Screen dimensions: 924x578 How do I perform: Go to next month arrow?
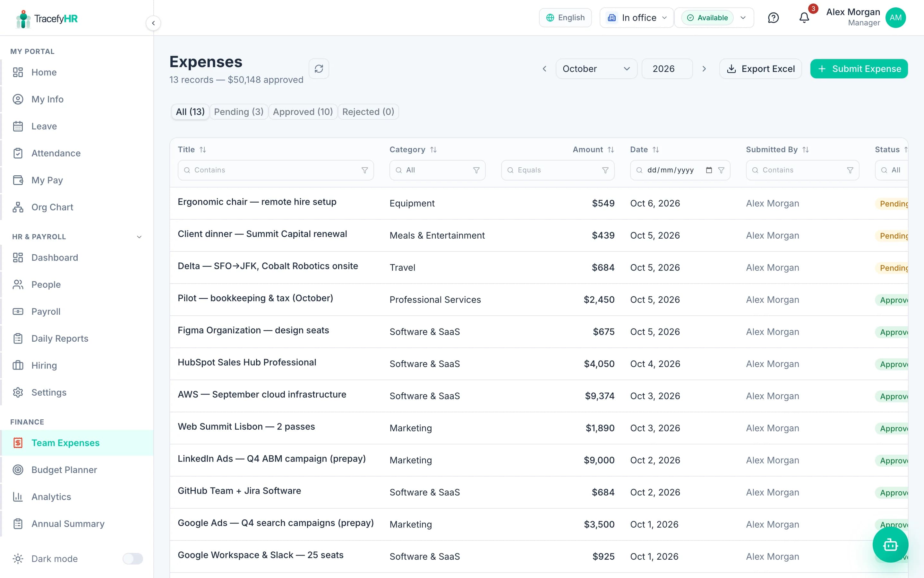(x=704, y=69)
